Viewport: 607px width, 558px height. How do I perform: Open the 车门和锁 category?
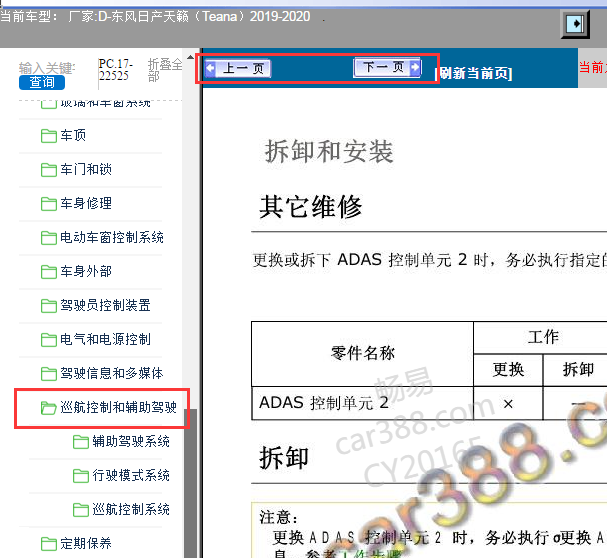(86, 169)
